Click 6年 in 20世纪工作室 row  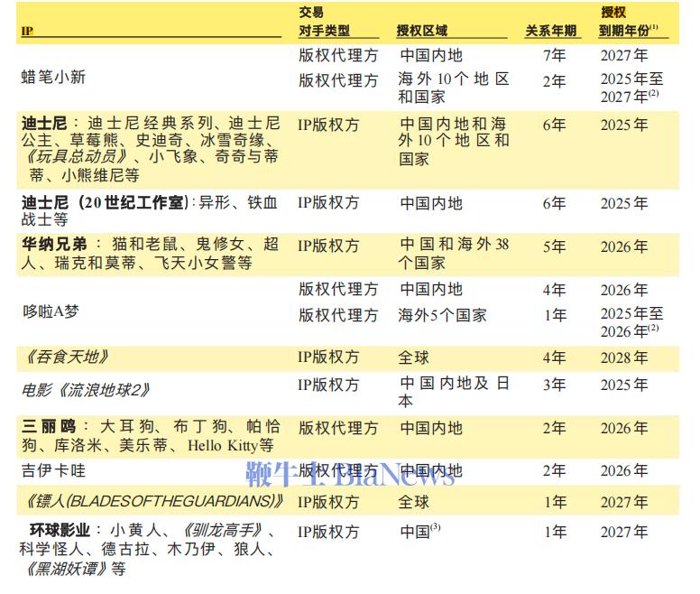(555, 203)
